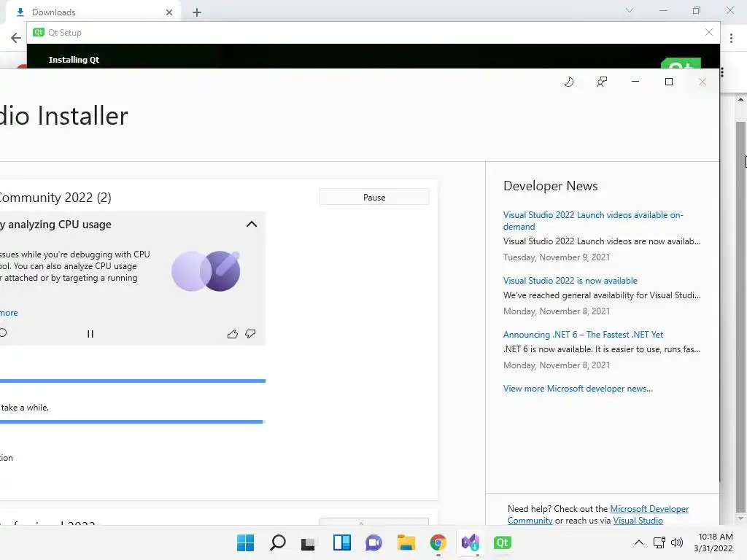Give the tip a thumbs down

click(x=250, y=334)
